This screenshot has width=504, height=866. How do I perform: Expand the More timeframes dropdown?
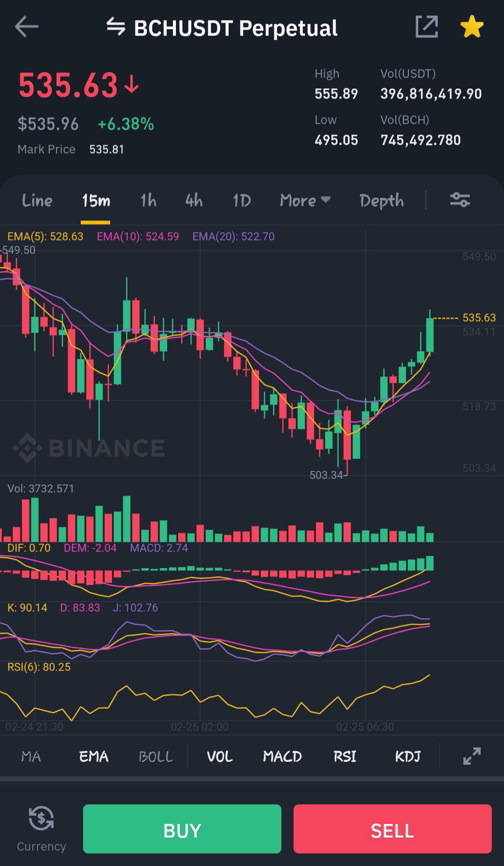[305, 200]
